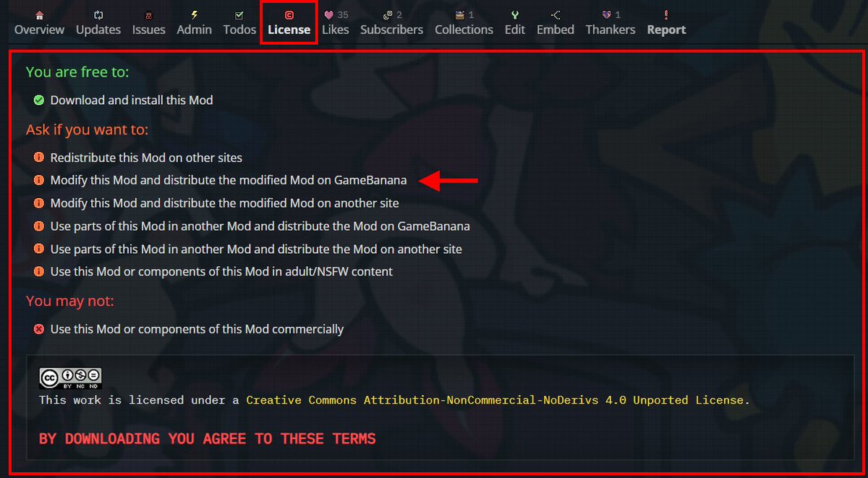Screen dimensions: 868x478
Task: Click 'Modify this Mod' on another site text
Action: point(224,203)
